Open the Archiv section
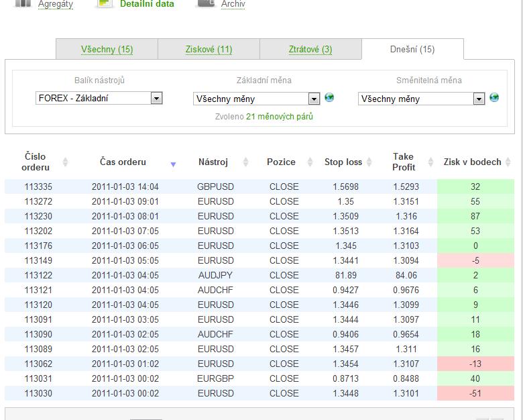The width and height of the screenshot is (523, 420). click(x=233, y=4)
